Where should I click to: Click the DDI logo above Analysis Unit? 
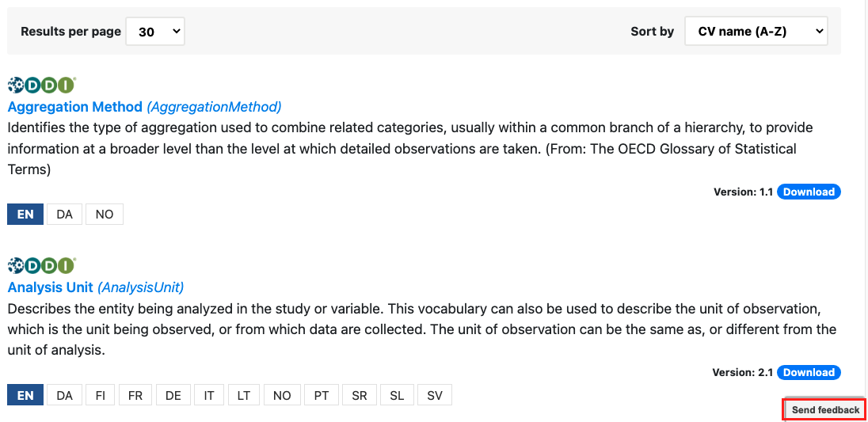tap(41, 266)
